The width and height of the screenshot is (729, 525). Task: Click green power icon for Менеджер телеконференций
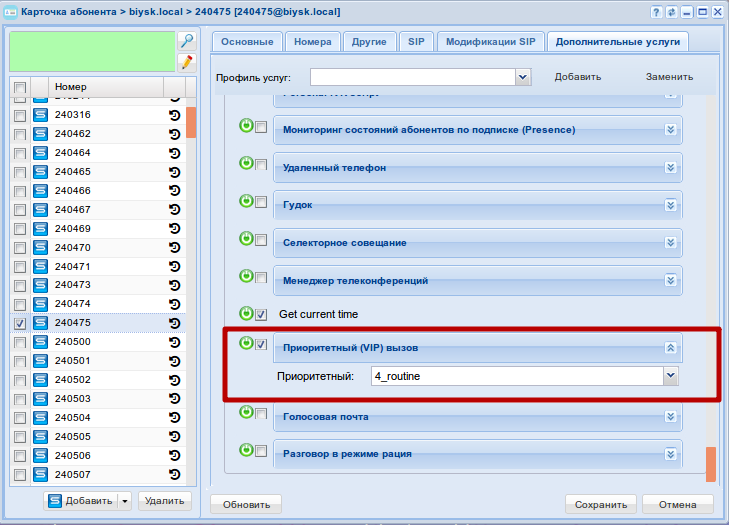click(246, 276)
